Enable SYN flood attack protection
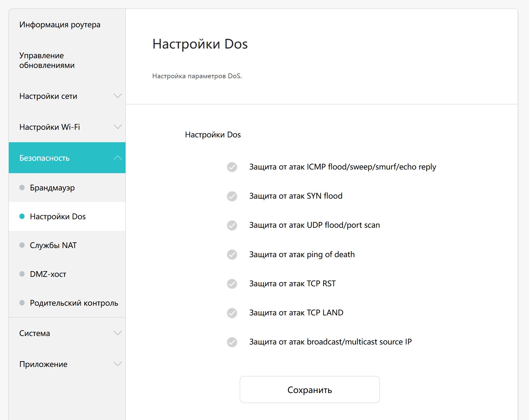529x420 pixels. [x=232, y=196]
